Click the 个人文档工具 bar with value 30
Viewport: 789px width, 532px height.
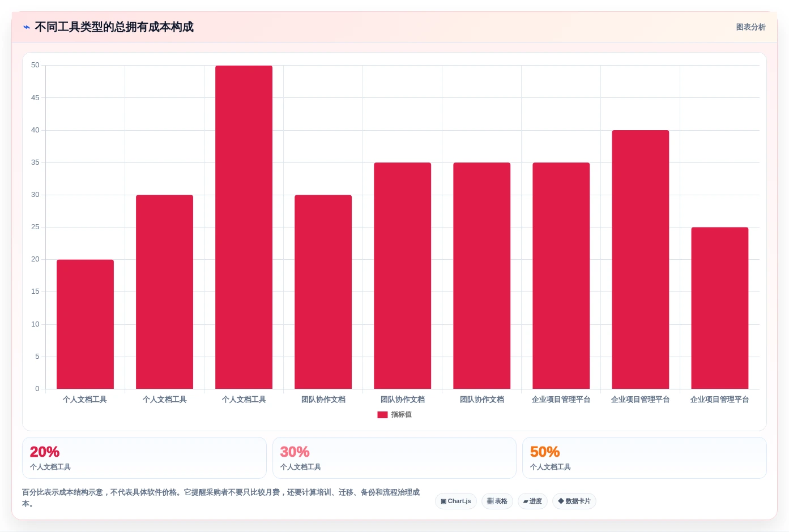tap(164, 292)
